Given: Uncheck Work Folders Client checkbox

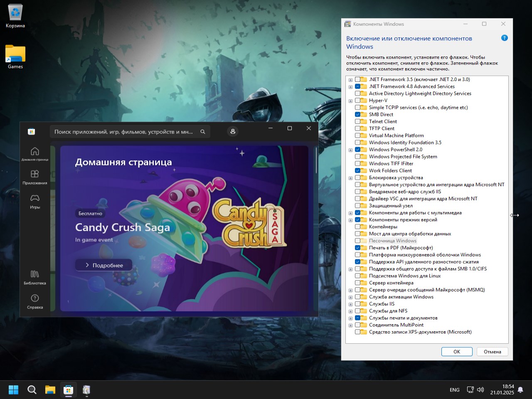Looking at the screenshot, I should pos(357,171).
